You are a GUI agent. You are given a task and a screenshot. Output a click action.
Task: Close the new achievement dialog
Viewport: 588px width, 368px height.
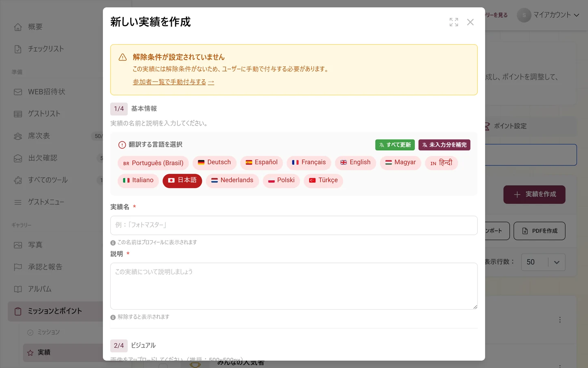click(x=470, y=22)
